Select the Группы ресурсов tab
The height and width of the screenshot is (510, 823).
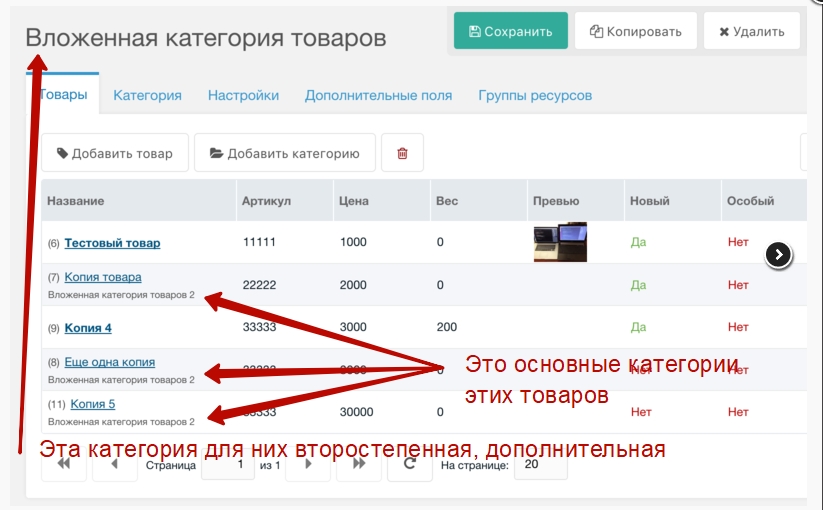tap(535, 95)
